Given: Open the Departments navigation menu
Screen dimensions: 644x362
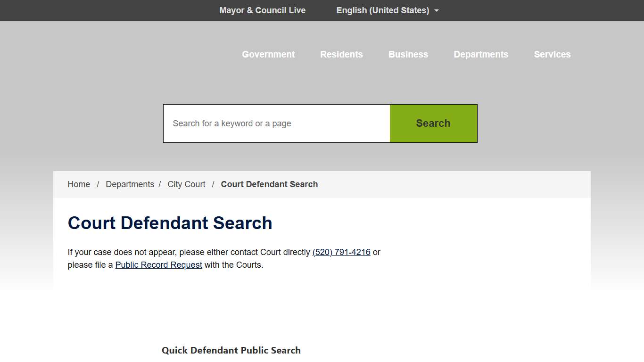Looking at the screenshot, I should [481, 54].
